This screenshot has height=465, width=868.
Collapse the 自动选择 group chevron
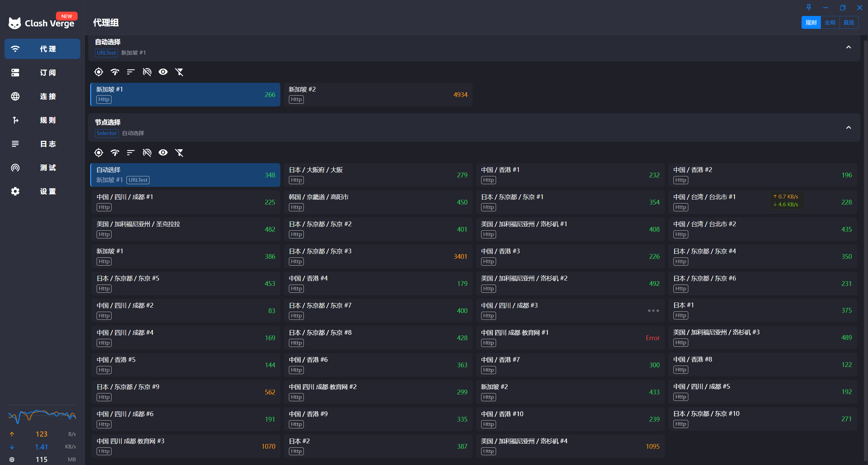pyautogui.click(x=848, y=47)
